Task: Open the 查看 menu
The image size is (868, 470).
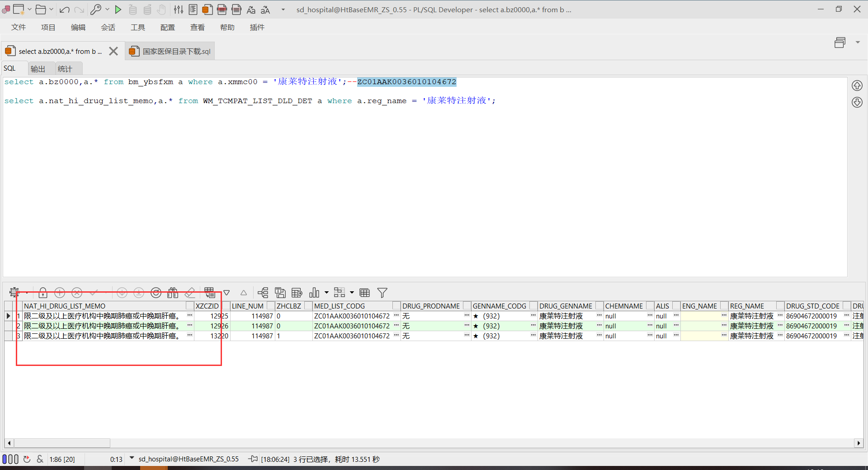Action: click(198, 28)
